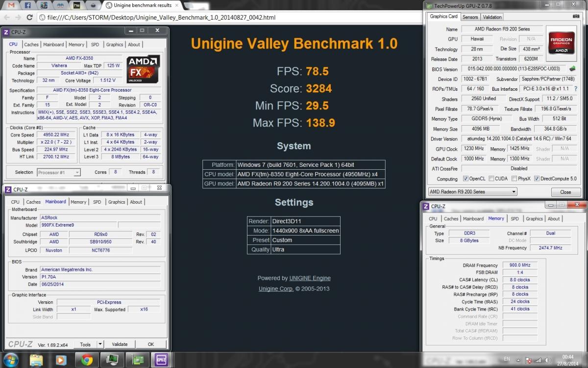This screenshot has width=588, height=368.
Task: Open the Unigine Corp. link
Action: coord(276,289)
